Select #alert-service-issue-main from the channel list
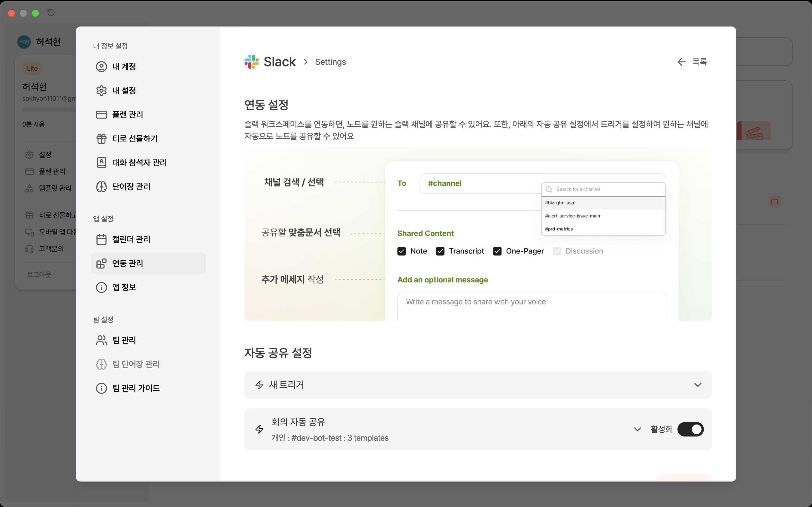The height and width of the screenshot is (507, 812). 572,216
